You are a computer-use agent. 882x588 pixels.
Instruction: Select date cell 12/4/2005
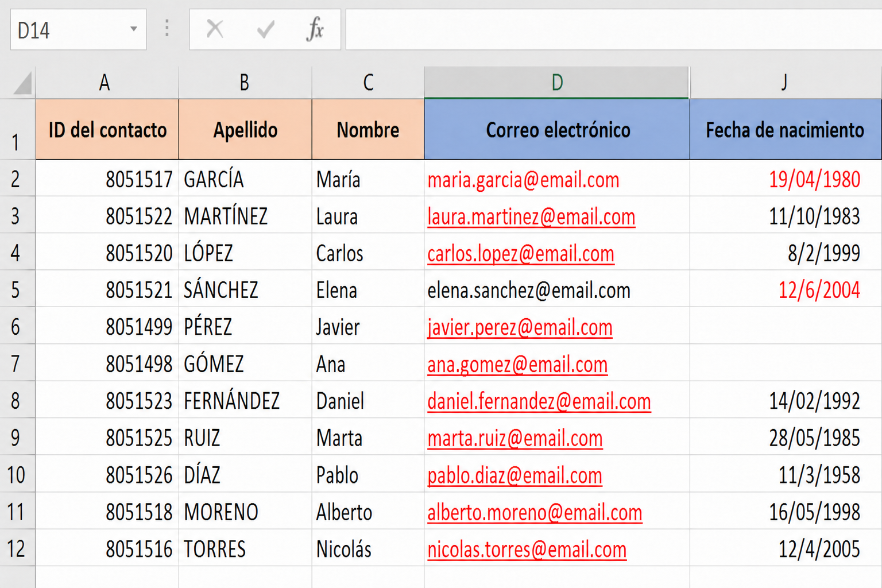786,548
